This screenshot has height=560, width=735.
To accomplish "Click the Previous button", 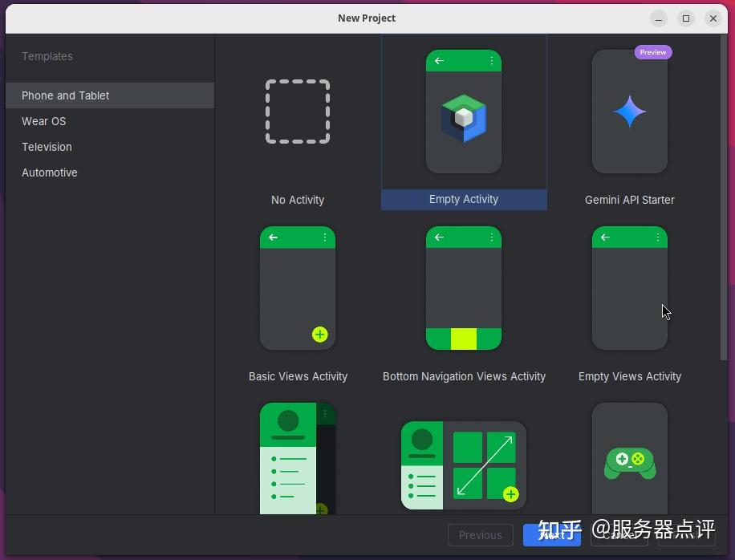I will (x=480, y=535).
